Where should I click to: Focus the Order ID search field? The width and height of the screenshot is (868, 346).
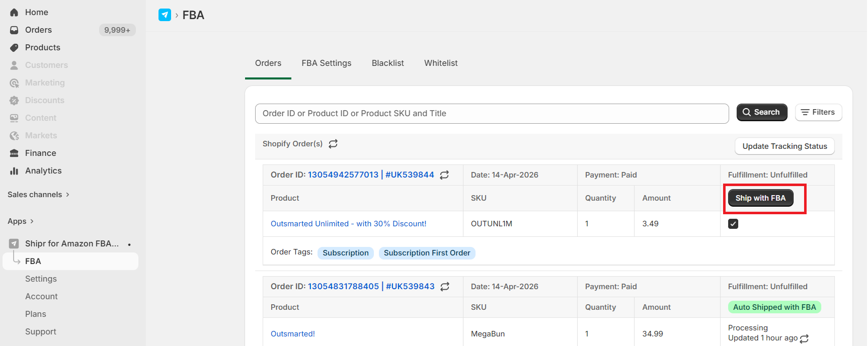pyautogui.click(x=492, y=114)
